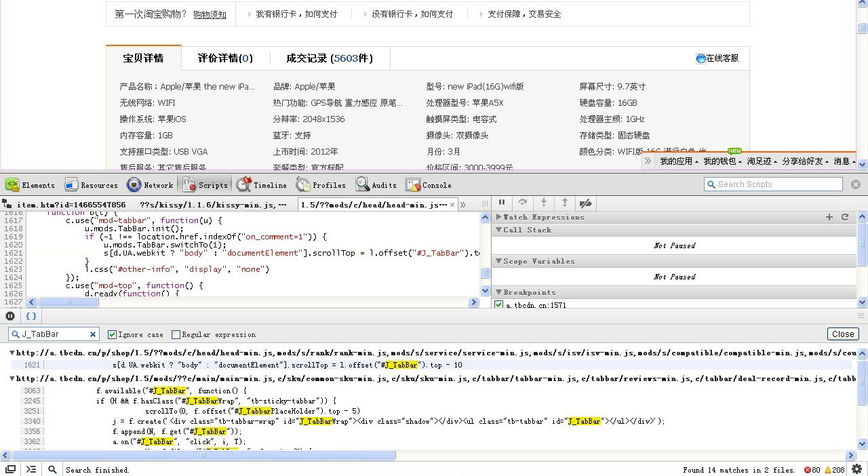
Task: Add a new watch expression with the plus icon
Action: [x=829, y=216]
